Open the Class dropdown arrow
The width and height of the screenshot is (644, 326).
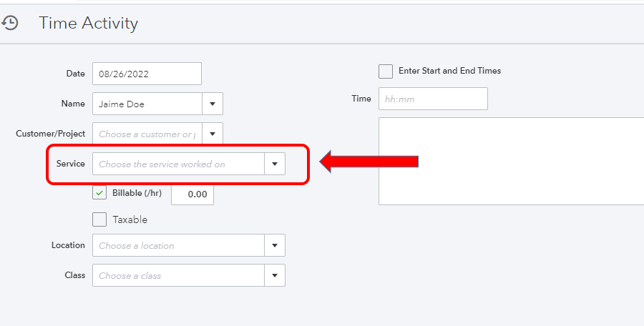[275, 275]
